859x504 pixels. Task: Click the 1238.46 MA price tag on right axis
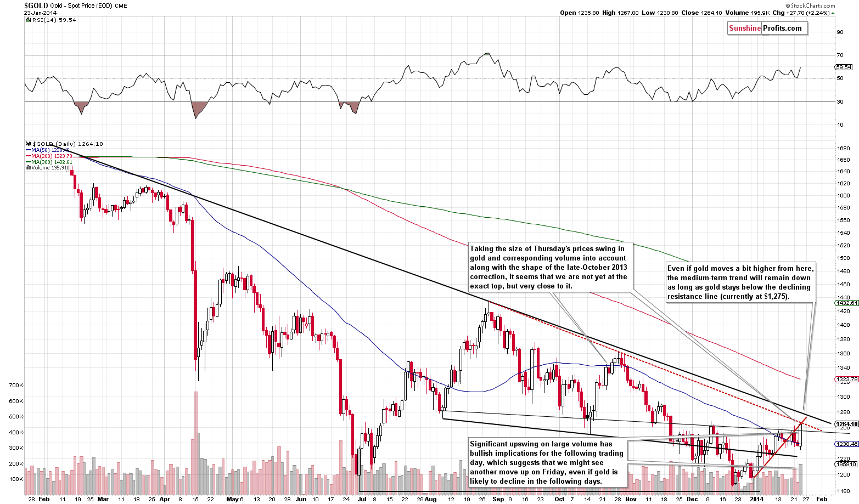846,444
